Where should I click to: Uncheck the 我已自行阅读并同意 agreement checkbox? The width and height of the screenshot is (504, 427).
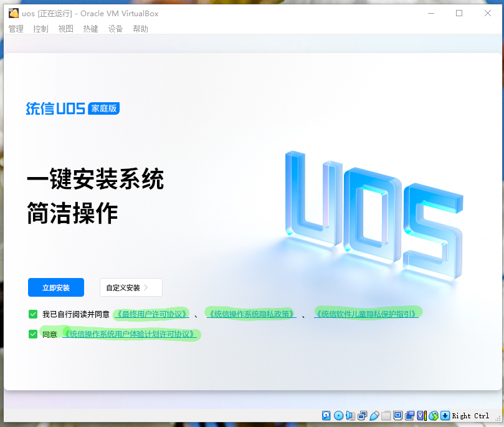(x=32, y=314)
